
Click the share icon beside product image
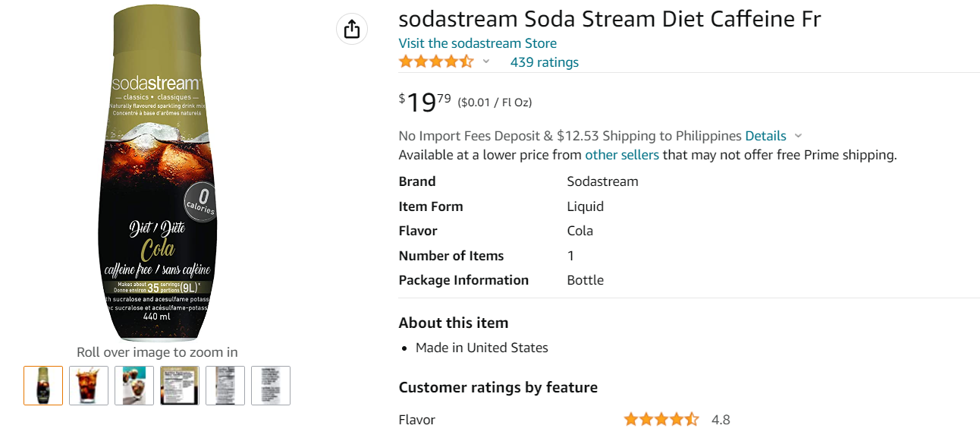pos(351,30)
